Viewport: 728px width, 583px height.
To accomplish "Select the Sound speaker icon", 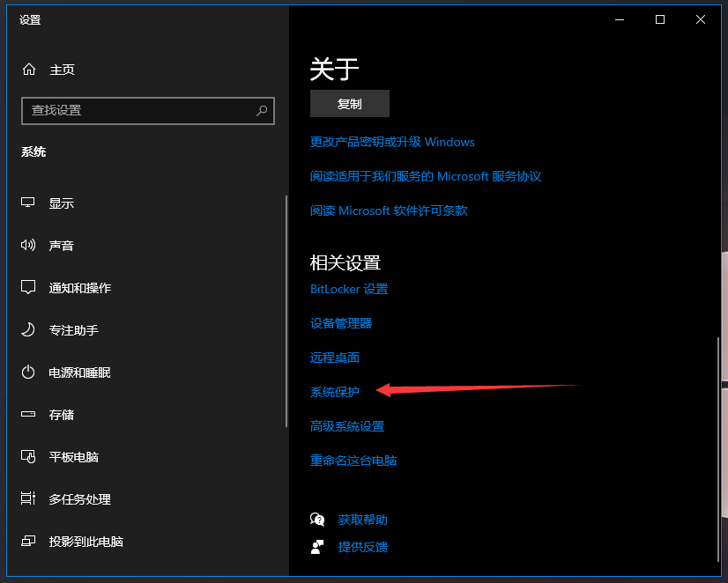I will pos(28,246).
